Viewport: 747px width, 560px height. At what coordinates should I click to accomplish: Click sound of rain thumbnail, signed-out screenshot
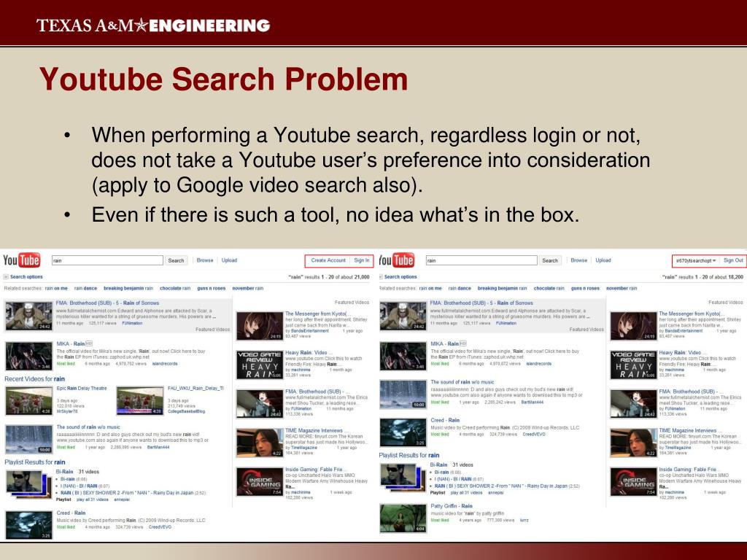28,439
